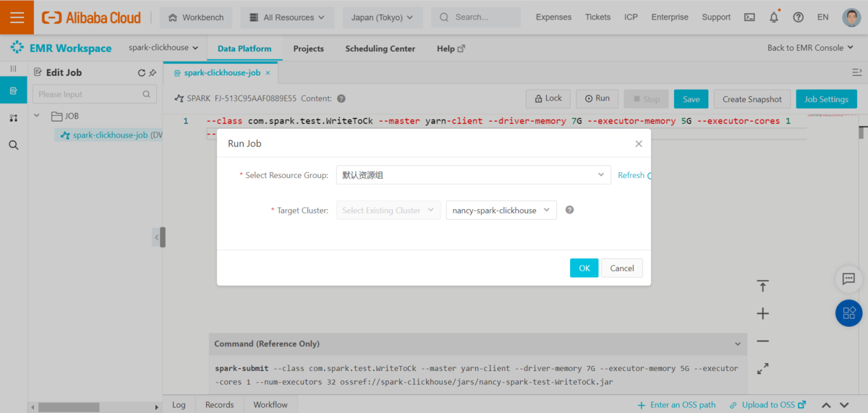Click Upload to OSS link
This screenshot has width=868, height=413.
pos(767,405)
